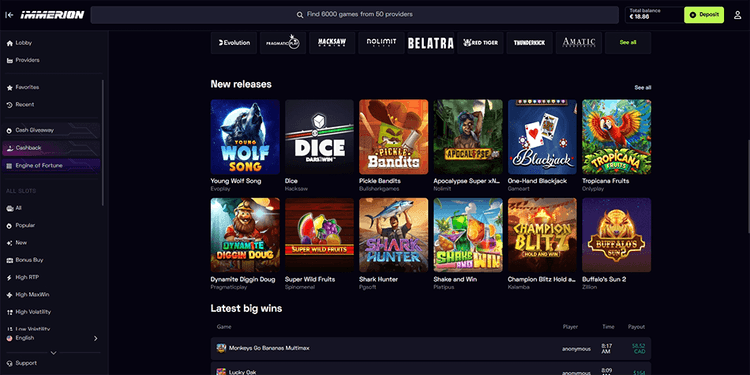The image size is (750, 375).
Task: Click the Cash Giveaway promo item
Action: [x=52, y=130]
